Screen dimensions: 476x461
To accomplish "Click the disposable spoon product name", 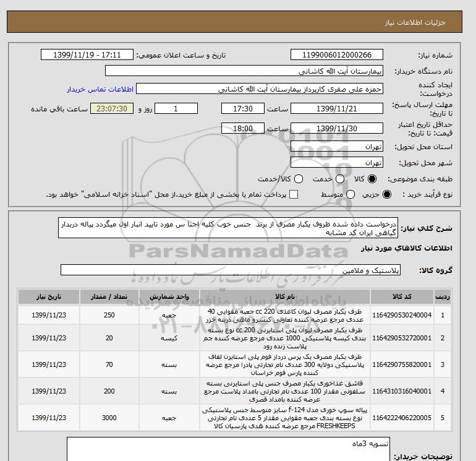I will point(285,391).
